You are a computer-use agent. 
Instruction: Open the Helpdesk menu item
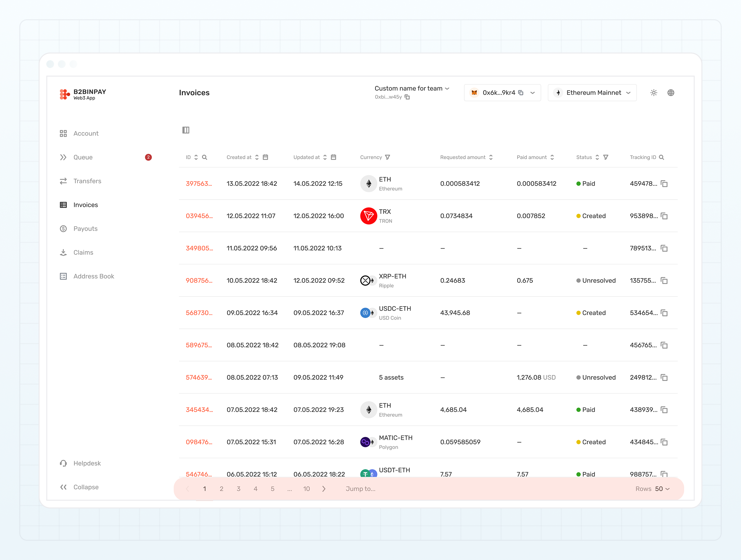(x=87, y=463)
